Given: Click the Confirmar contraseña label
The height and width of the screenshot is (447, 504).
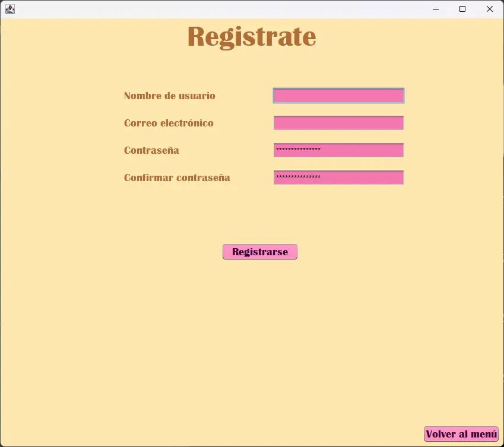Looking at the screenshot, I should click(177, 177).
